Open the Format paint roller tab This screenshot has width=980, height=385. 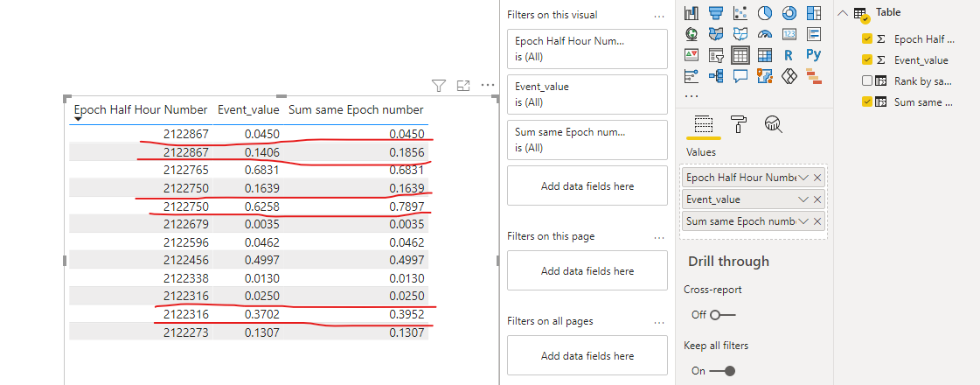coord(739,124)
